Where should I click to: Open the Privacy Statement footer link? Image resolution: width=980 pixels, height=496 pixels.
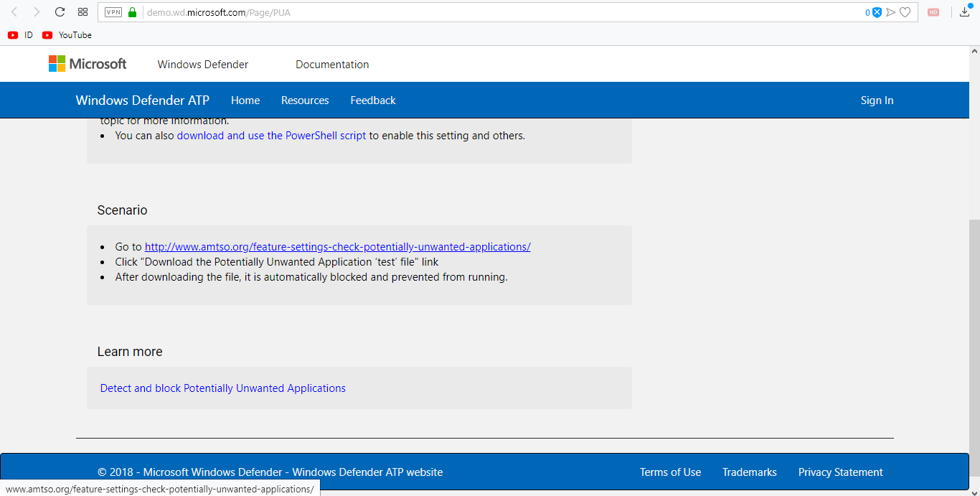click(840, 472)
